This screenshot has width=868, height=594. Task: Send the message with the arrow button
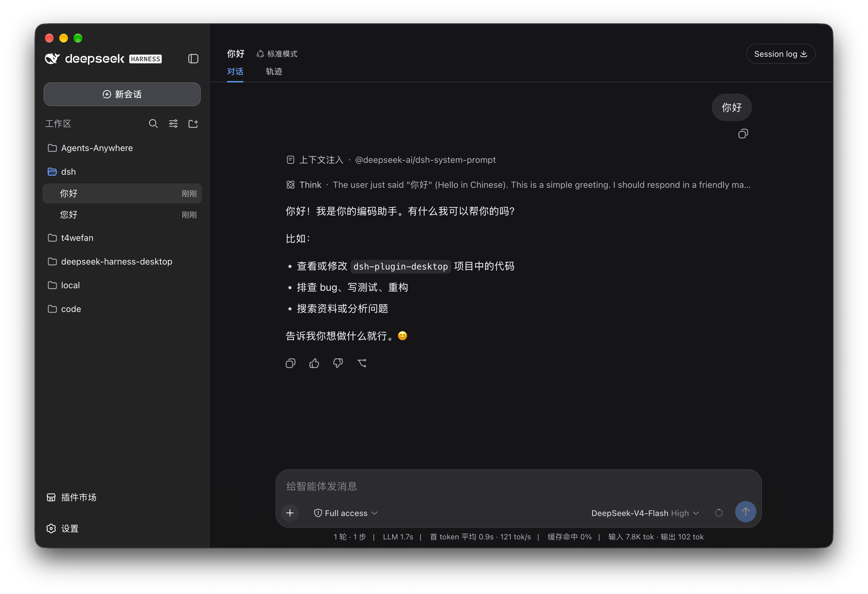click(745, 512)
